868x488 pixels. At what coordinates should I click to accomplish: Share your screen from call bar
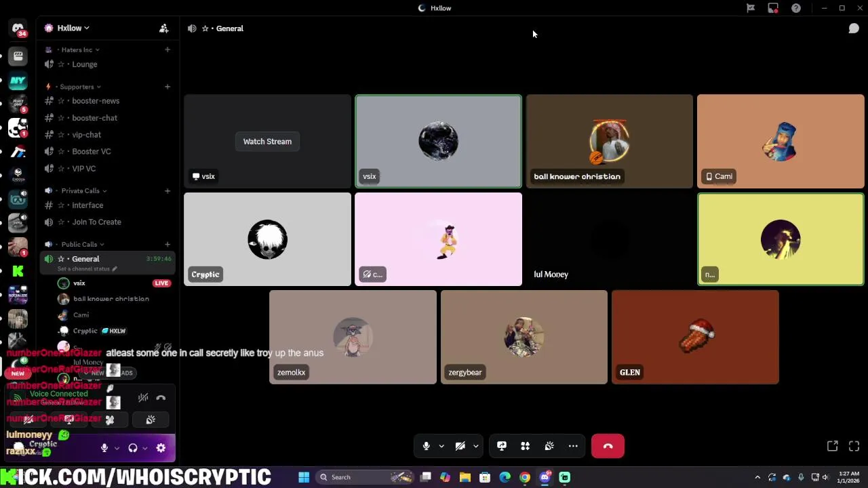[502, 446]
